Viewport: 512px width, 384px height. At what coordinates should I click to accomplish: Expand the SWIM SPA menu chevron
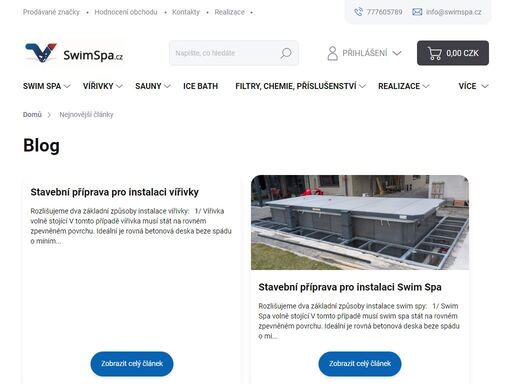pos(67,86)
